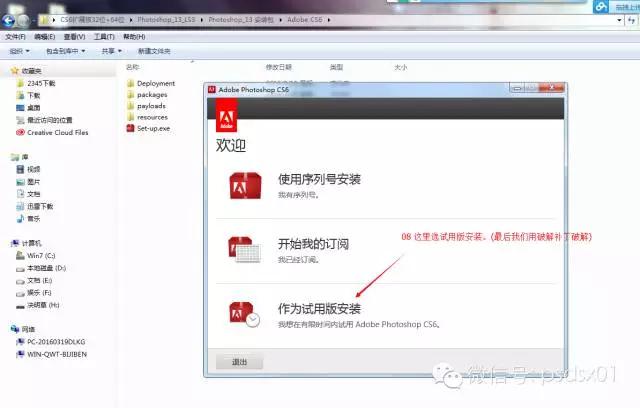Choose 使用序列号安装 option
Screen dimensions: 640x408
point(319,179)
